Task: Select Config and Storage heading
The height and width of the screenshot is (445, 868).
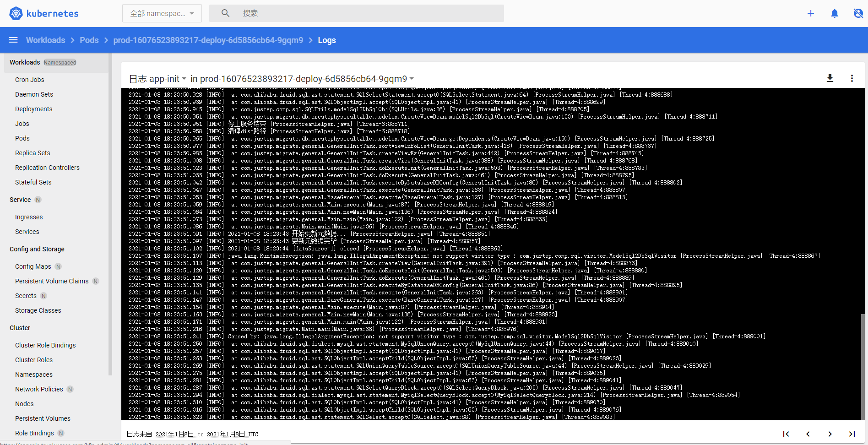Action: click(x=37, y=249)
